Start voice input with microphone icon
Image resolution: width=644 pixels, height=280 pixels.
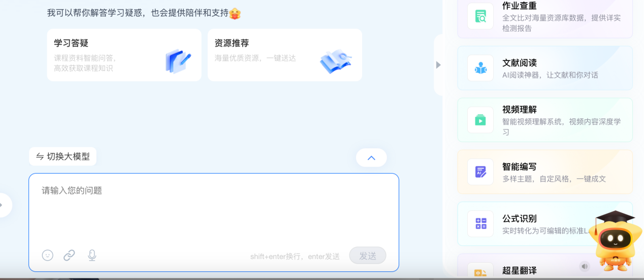(x=92, y=255)
